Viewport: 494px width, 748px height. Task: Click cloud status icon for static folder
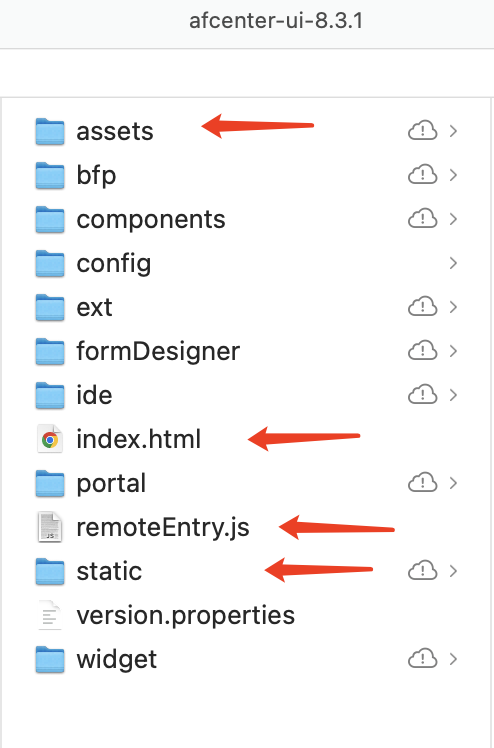[422, 571]
